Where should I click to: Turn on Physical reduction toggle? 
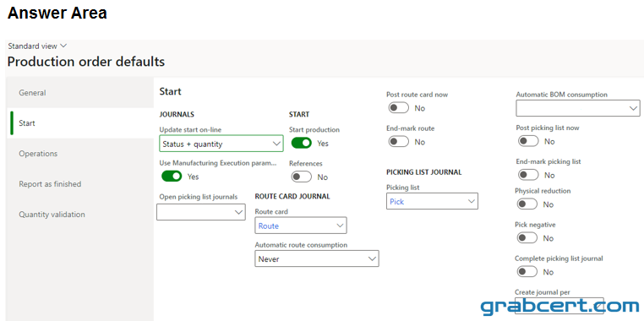[527, 204]
